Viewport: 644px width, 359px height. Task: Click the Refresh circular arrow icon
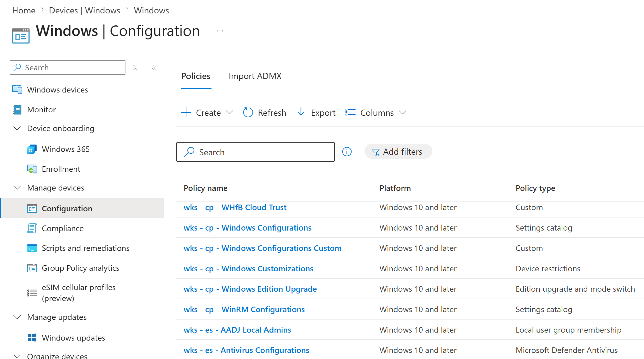point(248,113)
